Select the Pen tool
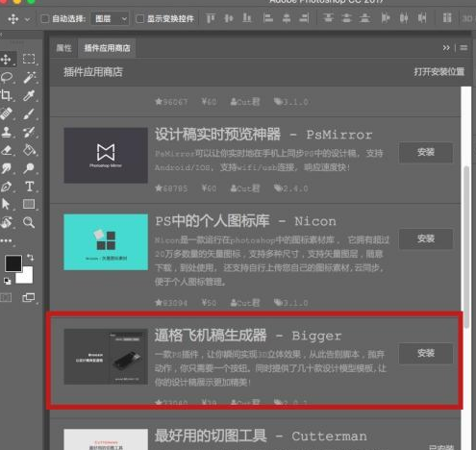The width and height of the screenshot is (476, 450). (6, 187)
